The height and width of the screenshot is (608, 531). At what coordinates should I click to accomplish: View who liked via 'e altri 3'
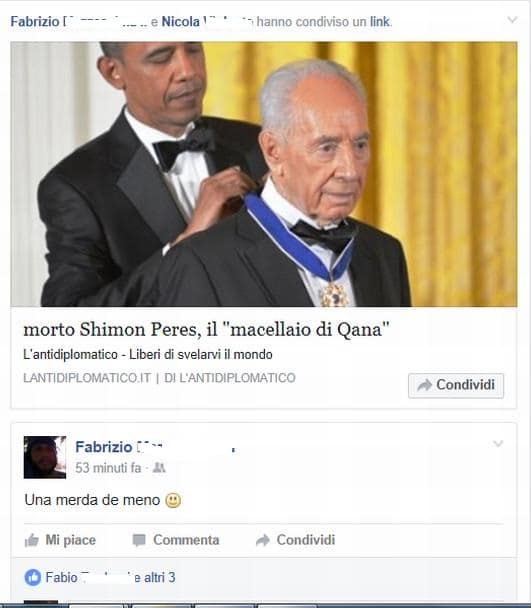click(x=155, y=577)
